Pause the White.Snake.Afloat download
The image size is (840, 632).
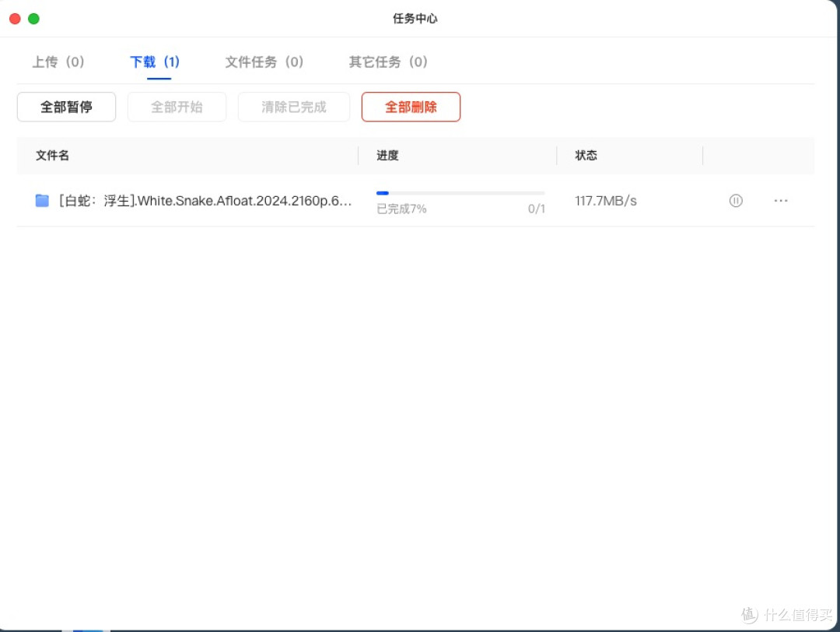tap(736, 201)
